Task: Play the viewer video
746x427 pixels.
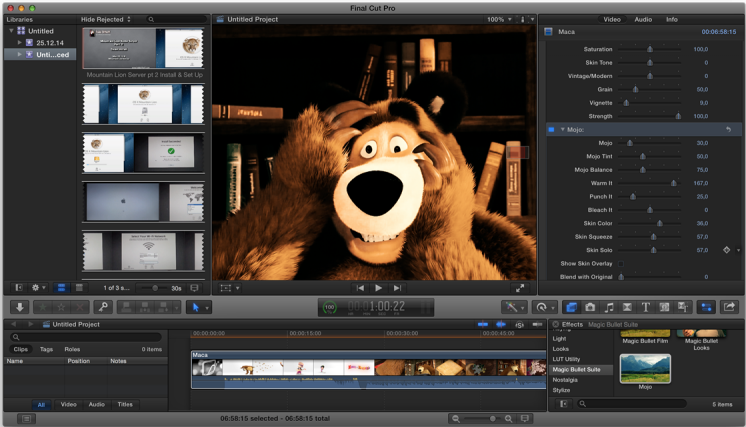Action: [378, 288]
